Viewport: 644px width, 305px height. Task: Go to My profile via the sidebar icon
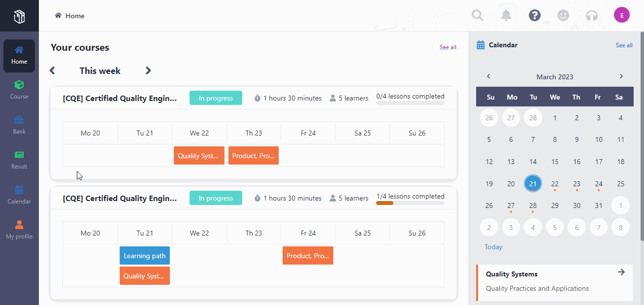pyautogui.click(x=19, y=229)
